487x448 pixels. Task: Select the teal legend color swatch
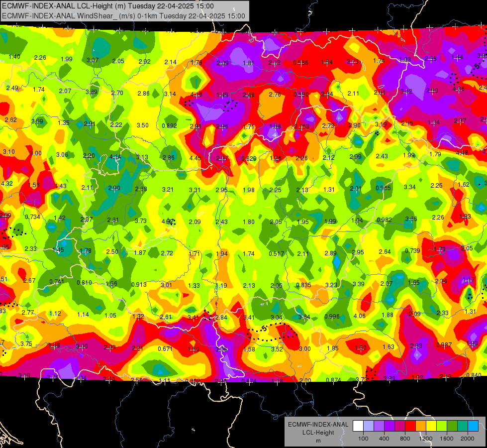tap(463, 426)
